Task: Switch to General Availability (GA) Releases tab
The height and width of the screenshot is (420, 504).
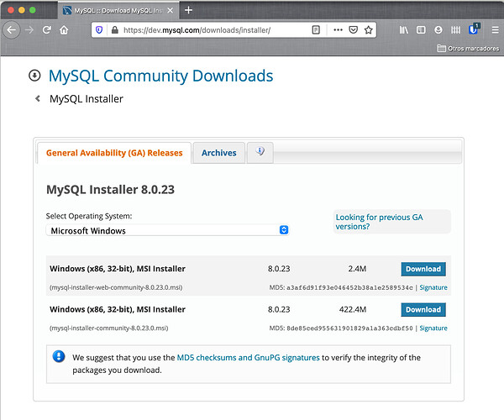Action: [114, 153]
